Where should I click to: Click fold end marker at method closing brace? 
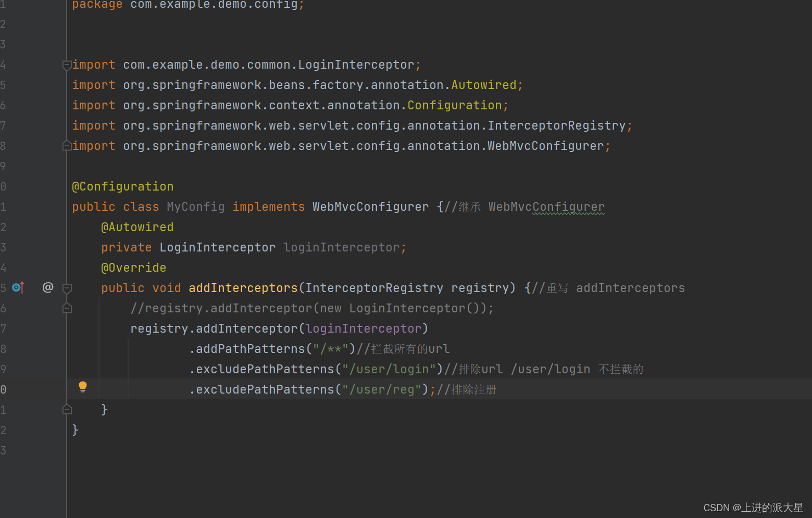[67, 410]
